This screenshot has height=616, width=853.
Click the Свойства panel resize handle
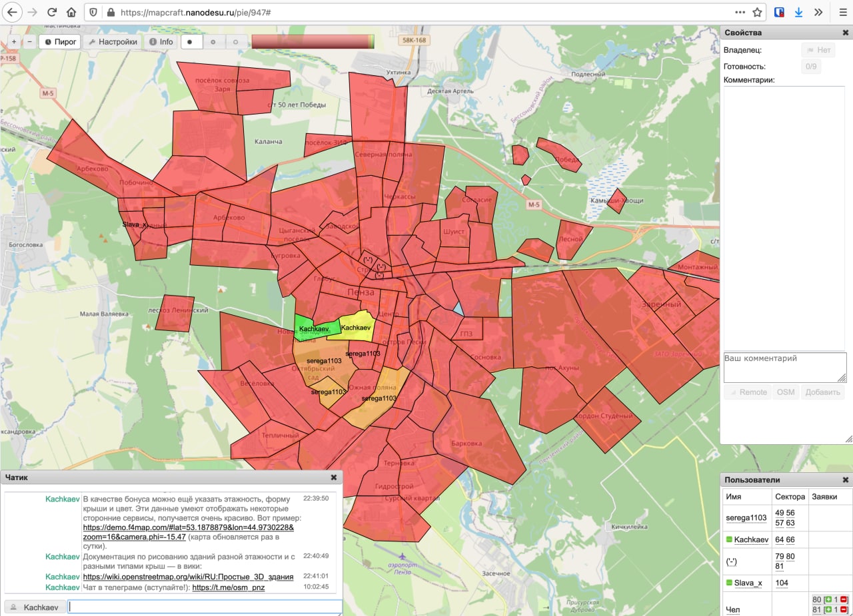click(x=848, y=440)
